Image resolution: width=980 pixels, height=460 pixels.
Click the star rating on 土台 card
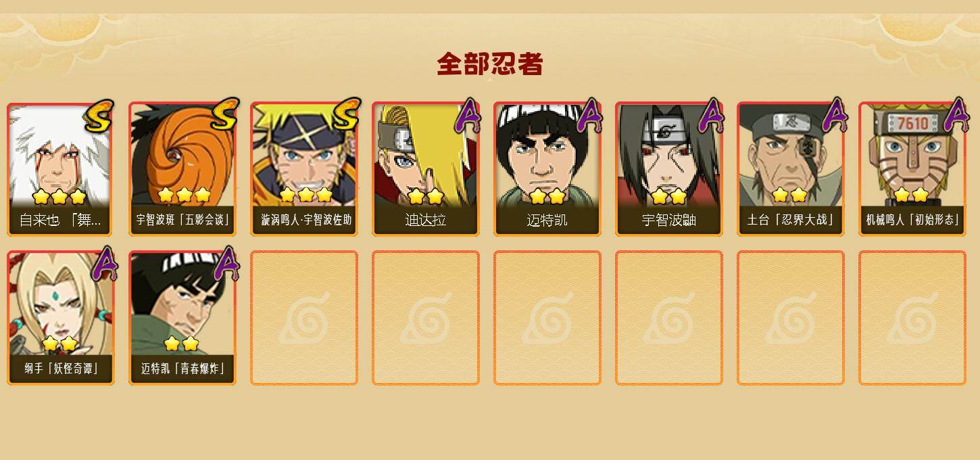(x=789, y=195)
